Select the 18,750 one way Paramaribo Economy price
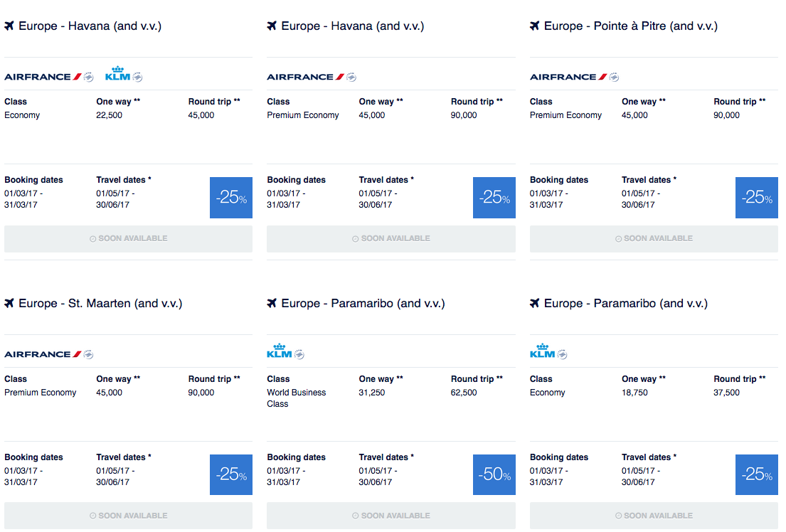The image size is (786, 532). point(634,393)
